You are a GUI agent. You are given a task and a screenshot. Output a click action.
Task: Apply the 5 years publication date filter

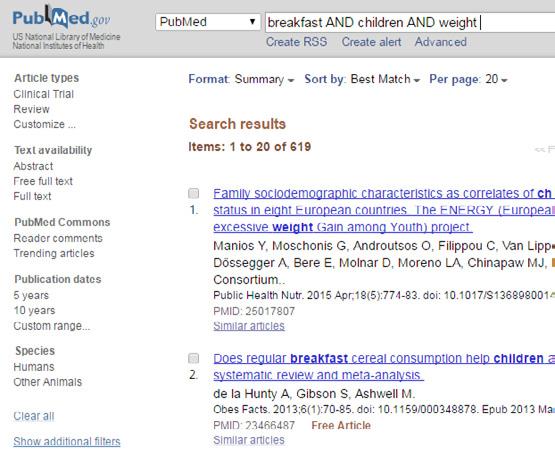31,295
